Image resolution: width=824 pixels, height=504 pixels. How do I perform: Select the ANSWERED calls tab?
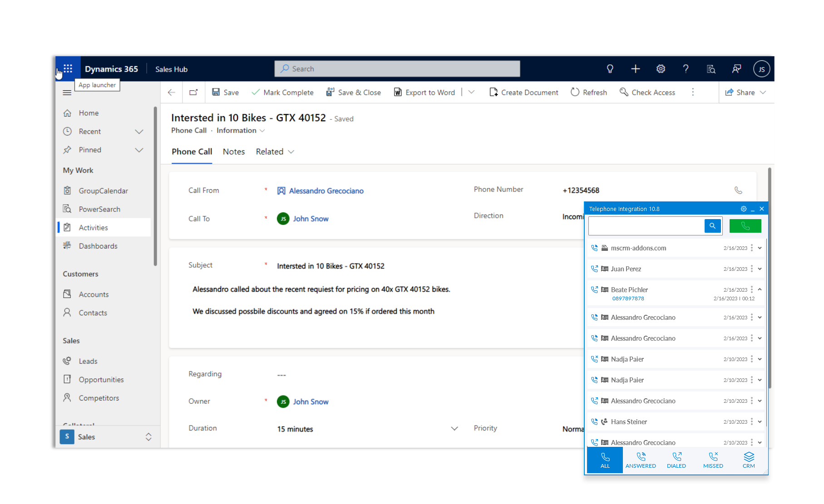pos(641,460)
